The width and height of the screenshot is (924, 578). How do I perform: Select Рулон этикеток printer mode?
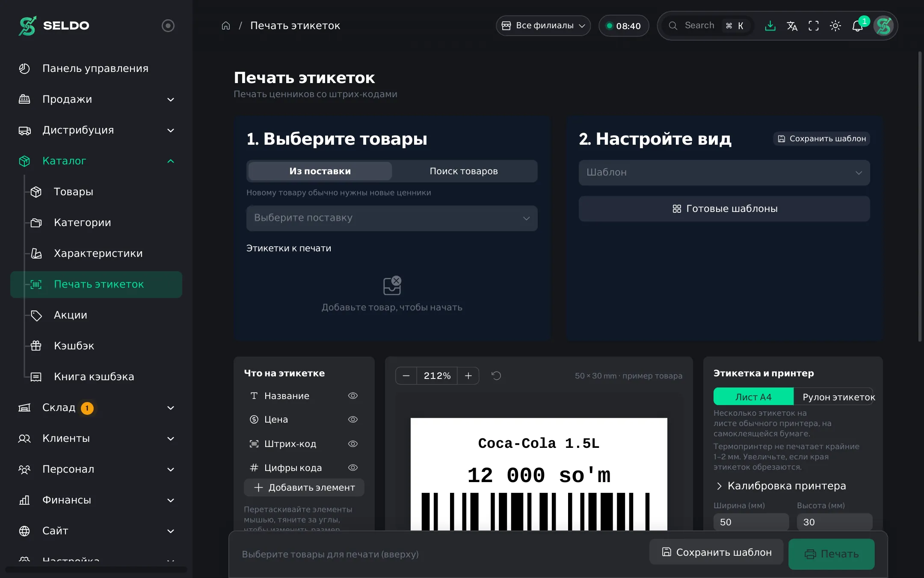coord(834,397)
